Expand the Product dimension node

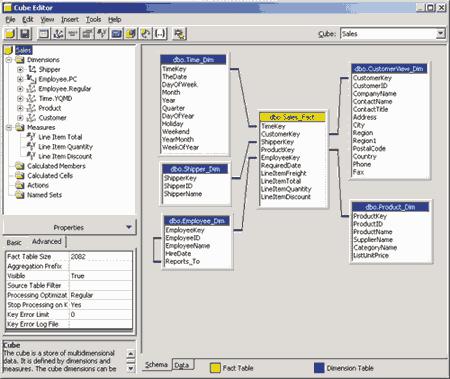[20, 108]
